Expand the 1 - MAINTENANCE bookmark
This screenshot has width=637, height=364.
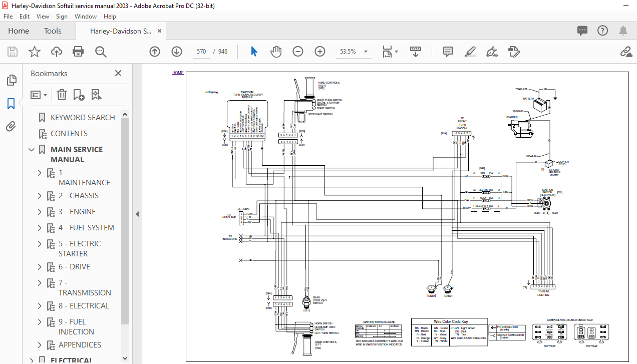(x=40, y=173)
